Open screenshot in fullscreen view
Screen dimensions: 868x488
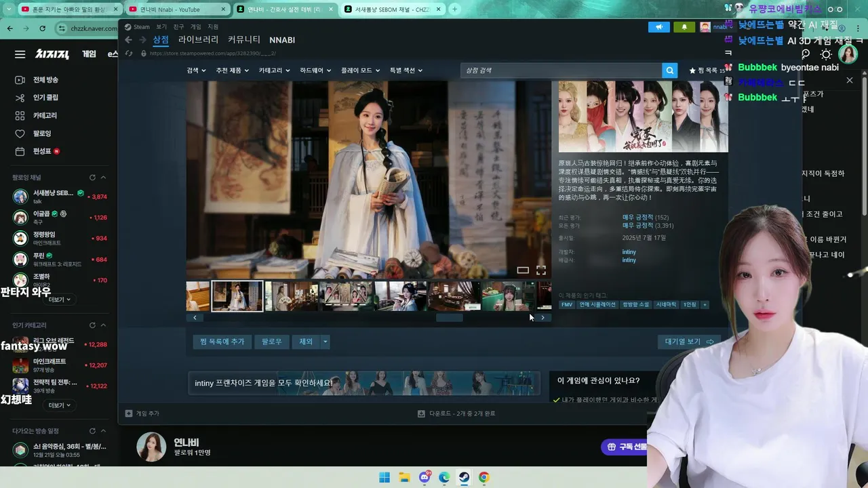[x=541, y=270]
